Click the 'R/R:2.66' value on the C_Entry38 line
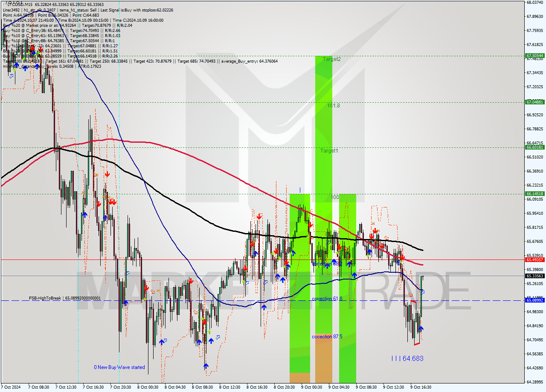Screen dimensions: 546x392 112,30
